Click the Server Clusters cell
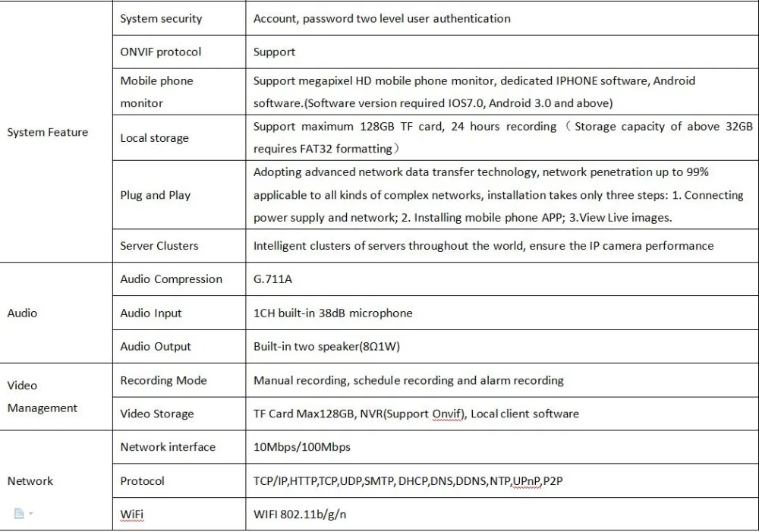 pyautogui.click(x=179, y=245)
